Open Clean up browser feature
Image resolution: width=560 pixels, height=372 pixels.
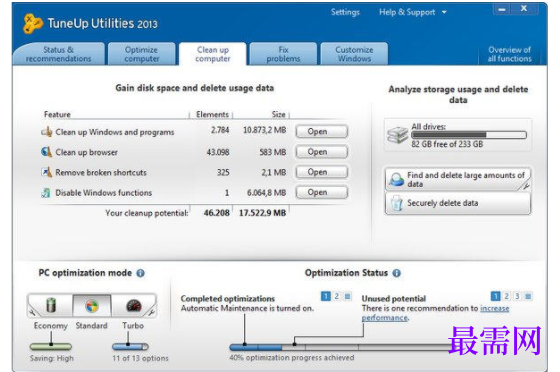coord(321,152)
